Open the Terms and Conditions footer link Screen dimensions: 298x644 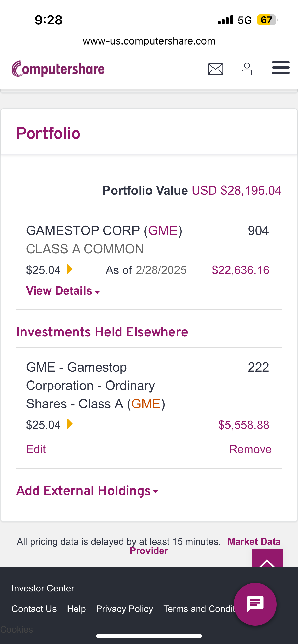[x=199, y=609]
